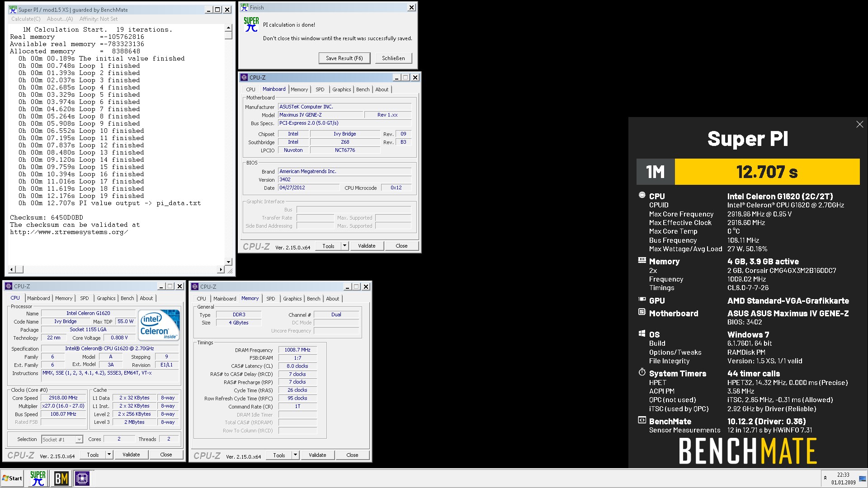
Task: Open the Calculate menu in Super PI
Action: point(26,19)
